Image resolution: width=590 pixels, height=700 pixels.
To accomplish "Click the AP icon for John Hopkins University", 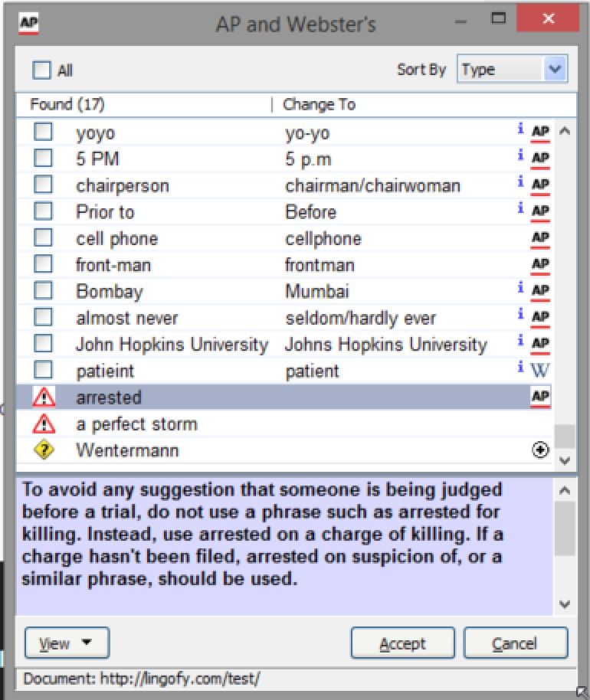I will (x=540, y=344).
